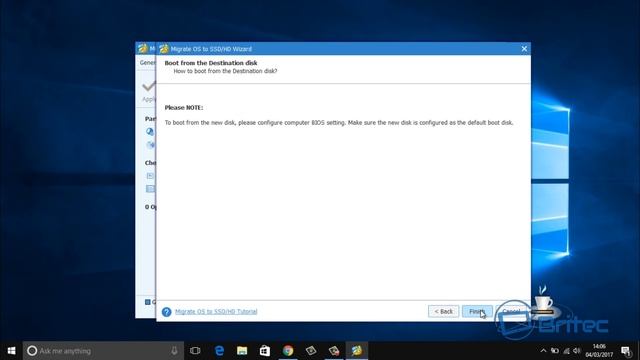Image resolution: width=640 pixels, height=360 pixels.
Task: Click the battery icon in system tray
Action: (x=555, y=351)
